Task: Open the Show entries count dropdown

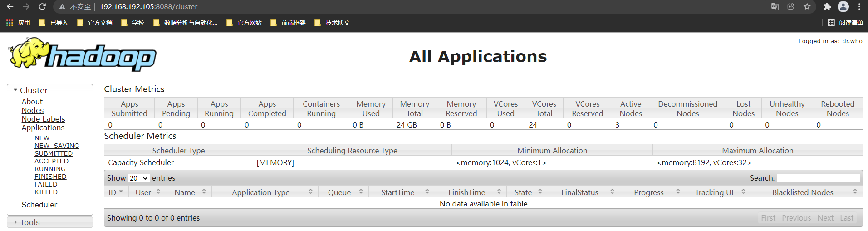Action: pyautogui.click(x=138, y=178)
